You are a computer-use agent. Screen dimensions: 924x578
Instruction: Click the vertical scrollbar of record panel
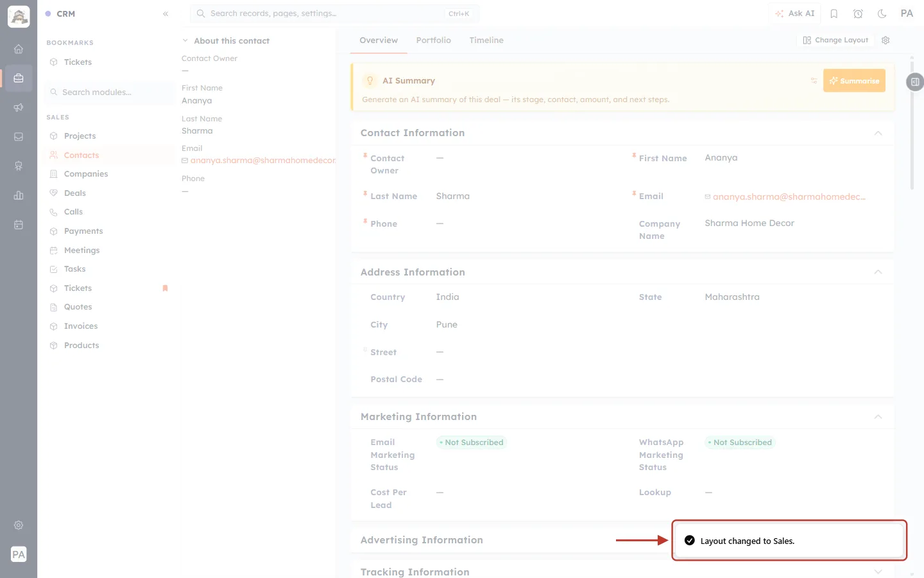click(x=912, y=125)
